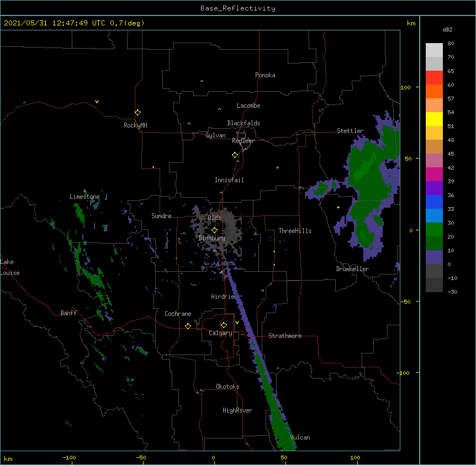The width and height of the screenshot is (476, 465).
Task: Select the purple 36-39 dBZ legend swatch
Action: coord(434,188)
